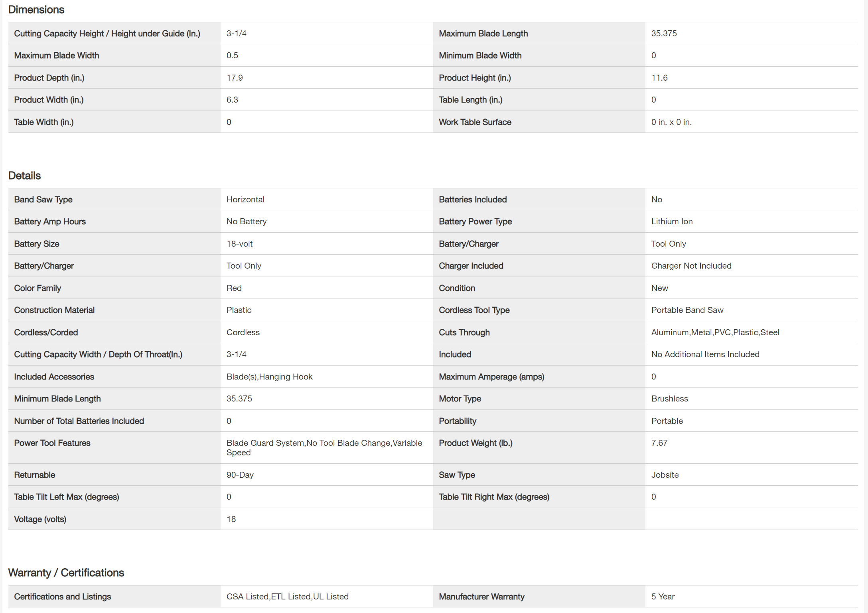Click the Color Family value Red
868x613 pixels.
234,288
